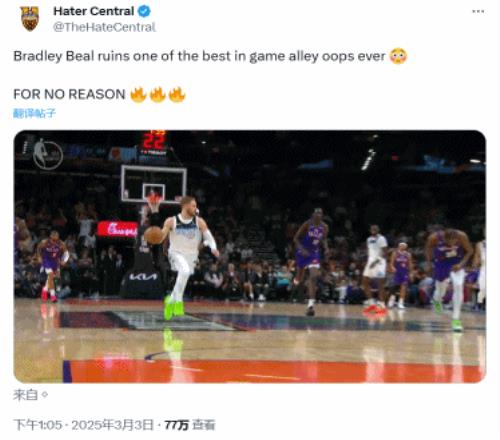The image size is (500, 440).
Task: Click the Kia logo in the video
Action: click(x=143, y=277)
